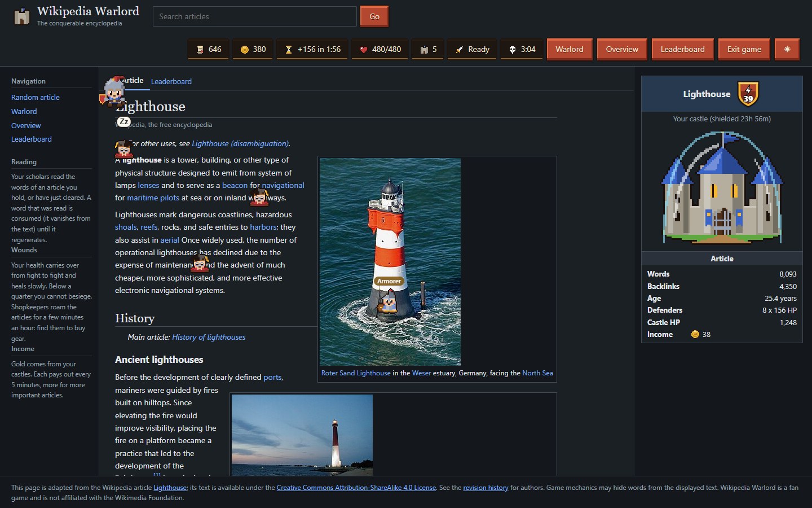This screenshot has height=508, width=812.
Task: Open Warlord link in the navigation sidebar
Action: click(x=24, y=111)
